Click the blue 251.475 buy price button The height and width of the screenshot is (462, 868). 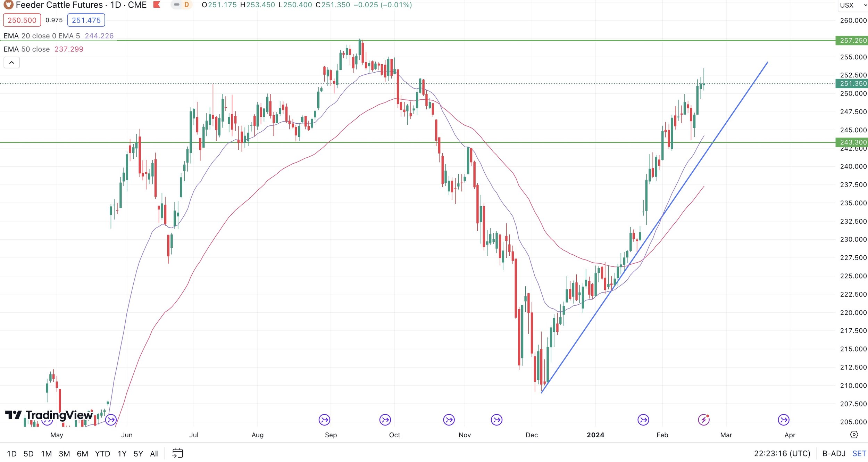click(x=86, y=20)
